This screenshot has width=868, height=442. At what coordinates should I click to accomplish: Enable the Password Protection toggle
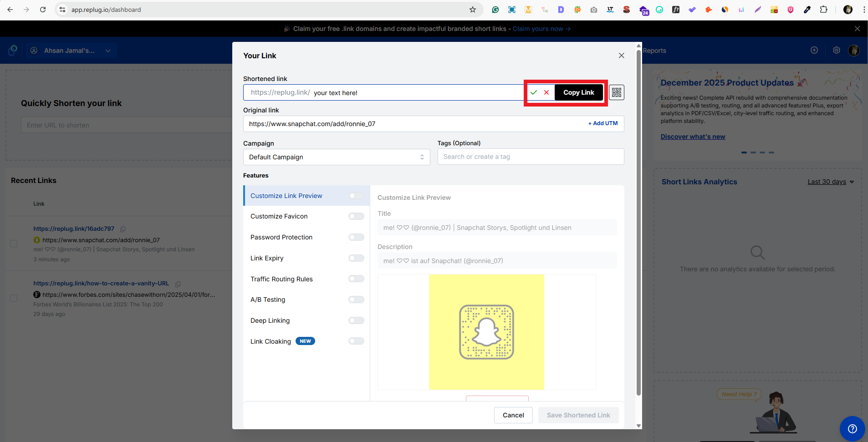(356, 237)
